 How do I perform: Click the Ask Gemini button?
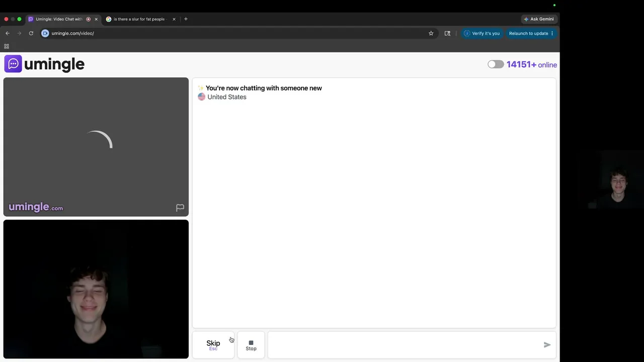pos(538,19)
